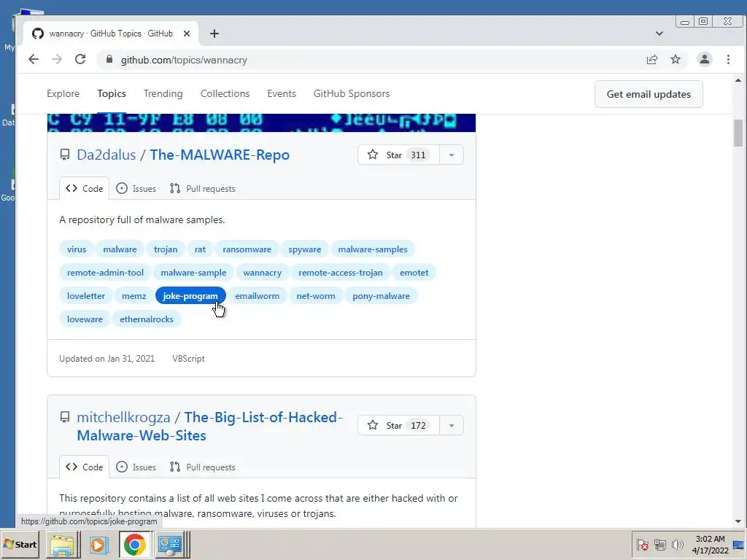Open Issues tab of The-MALWARE-Repo
Viewport: 747px width, 560px height.
(136, 189)
